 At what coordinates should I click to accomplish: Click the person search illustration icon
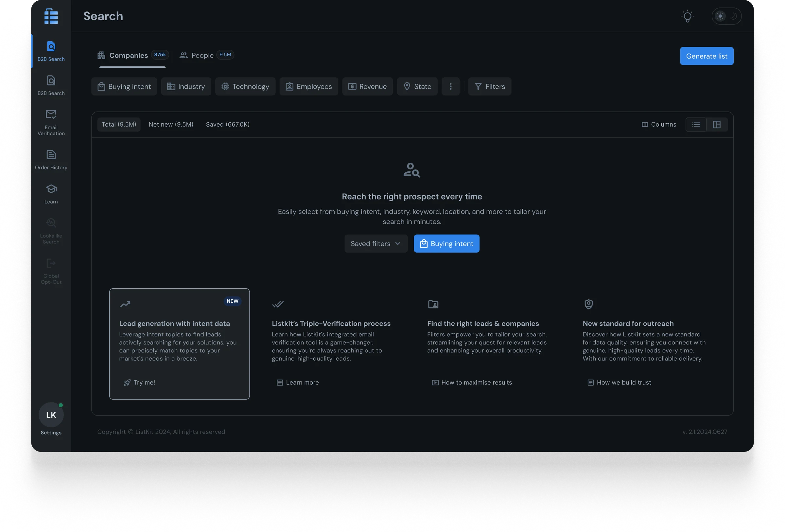(x=412, y=170)
